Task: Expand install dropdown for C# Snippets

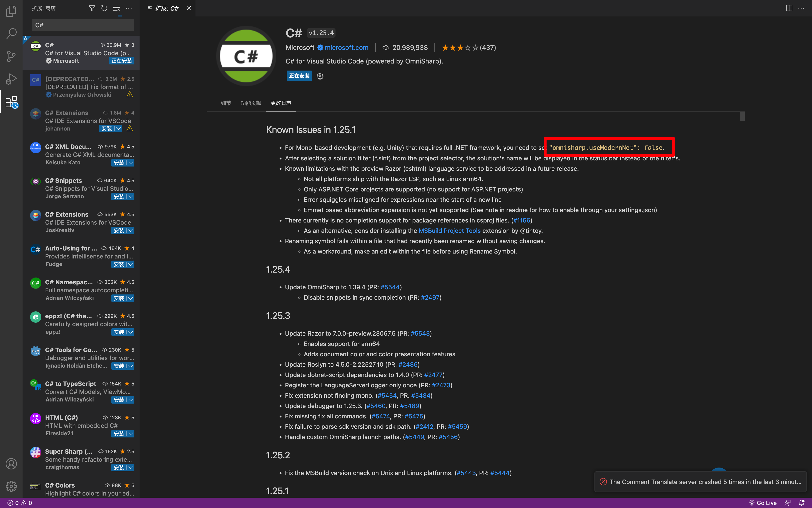Action: click(x=131, y=197)
